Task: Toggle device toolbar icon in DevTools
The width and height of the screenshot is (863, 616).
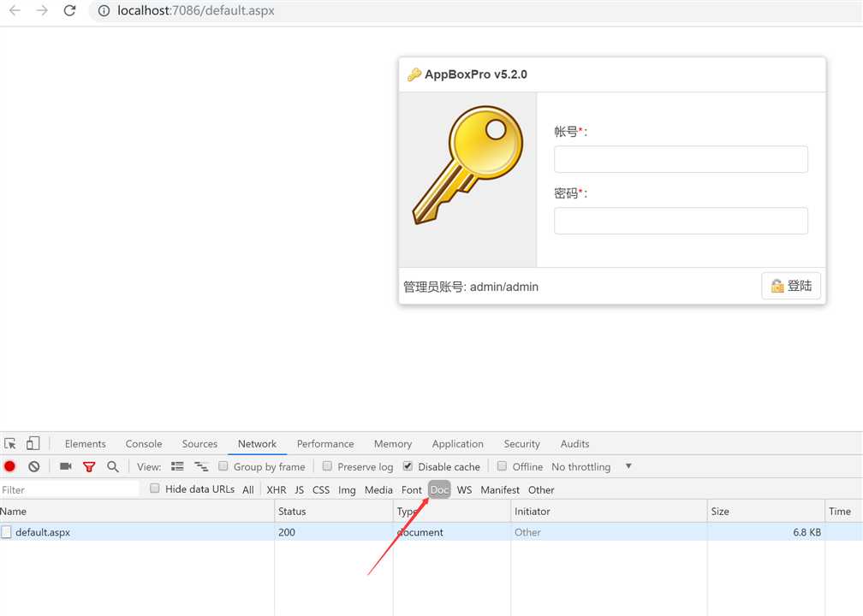Action: (x=33, y=443)
